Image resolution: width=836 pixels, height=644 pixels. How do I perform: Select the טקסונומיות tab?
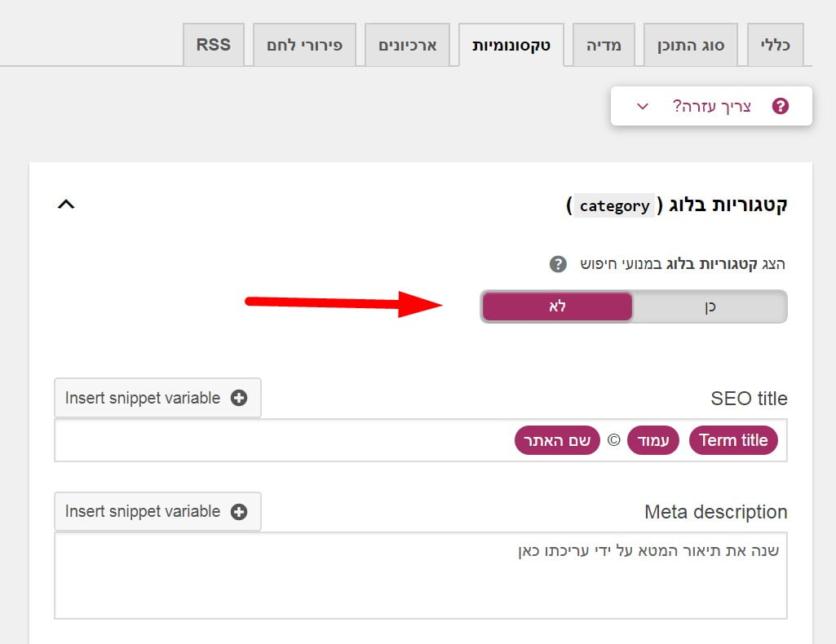(511, 45)
